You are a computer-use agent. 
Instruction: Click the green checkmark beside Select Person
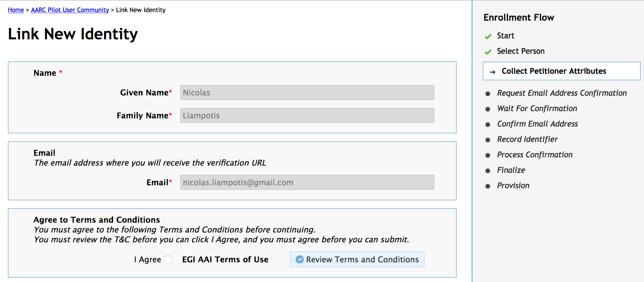click(x=488, y=51)
